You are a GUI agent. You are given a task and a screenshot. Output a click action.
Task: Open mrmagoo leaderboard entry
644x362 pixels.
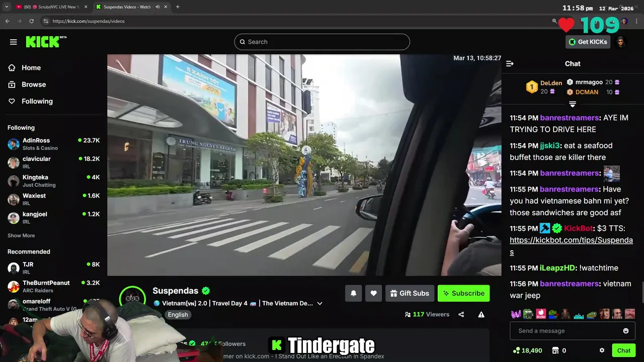[593, 82]
